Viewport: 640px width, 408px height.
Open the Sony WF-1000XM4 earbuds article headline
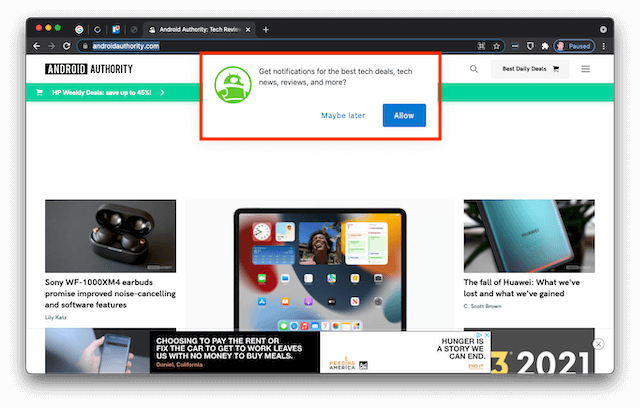point(110,293)
